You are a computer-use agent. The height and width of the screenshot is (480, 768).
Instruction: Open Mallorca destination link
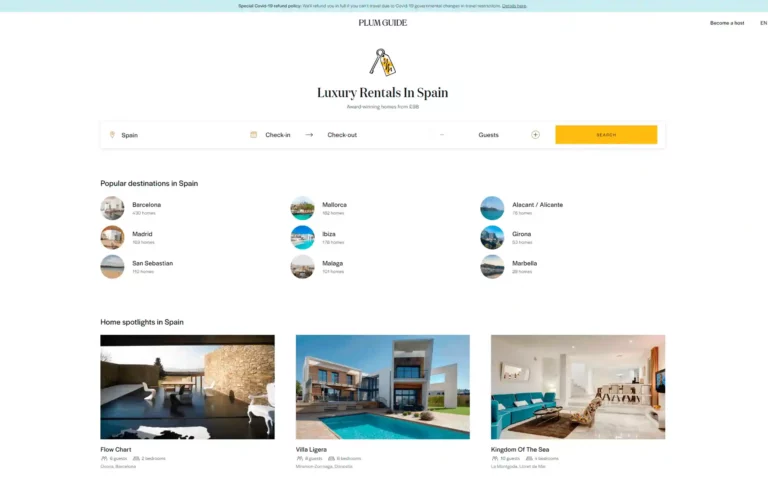pyautogui.click(x=334, y=205)
